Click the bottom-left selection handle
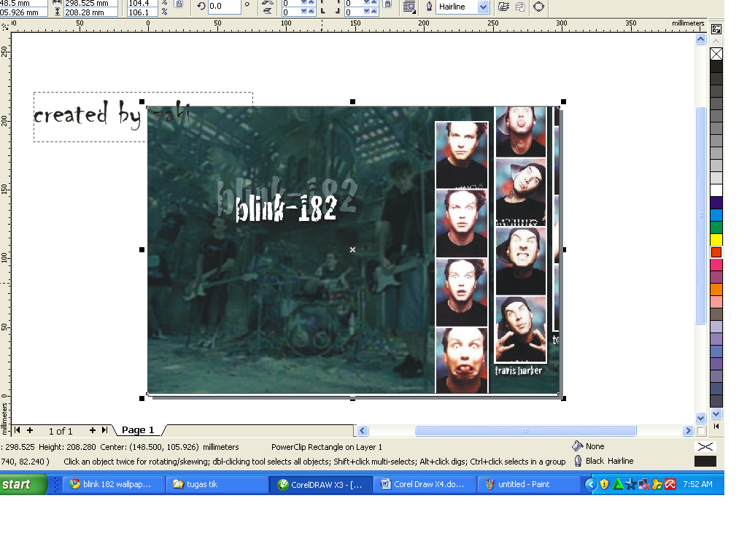Image resolution: width=747 pixels, height=560 pixels. [x=142, y=398]
